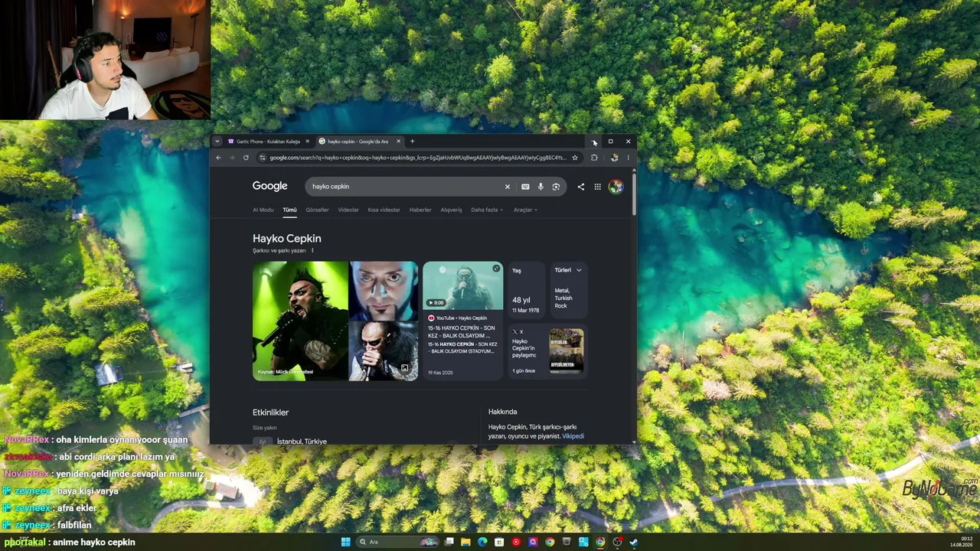Switch to Kısa videolar results

click(x=384, y=210)
